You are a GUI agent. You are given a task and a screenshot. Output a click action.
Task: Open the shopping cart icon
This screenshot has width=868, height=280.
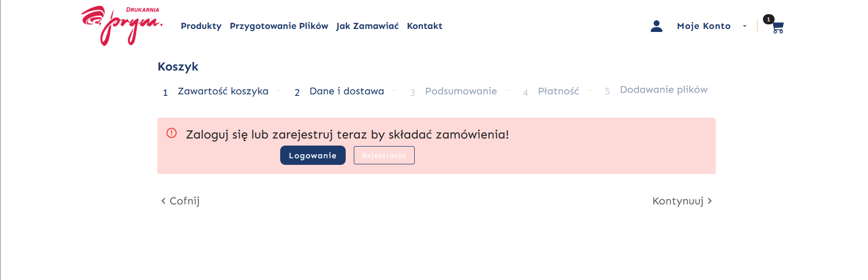[778, 28]
